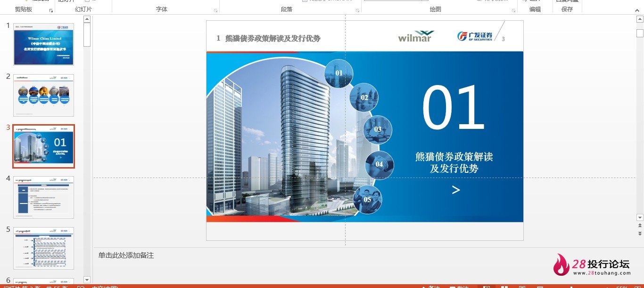Select the circle labeled 02 on the slide
644x288 pixels.
tap(364, 98)
